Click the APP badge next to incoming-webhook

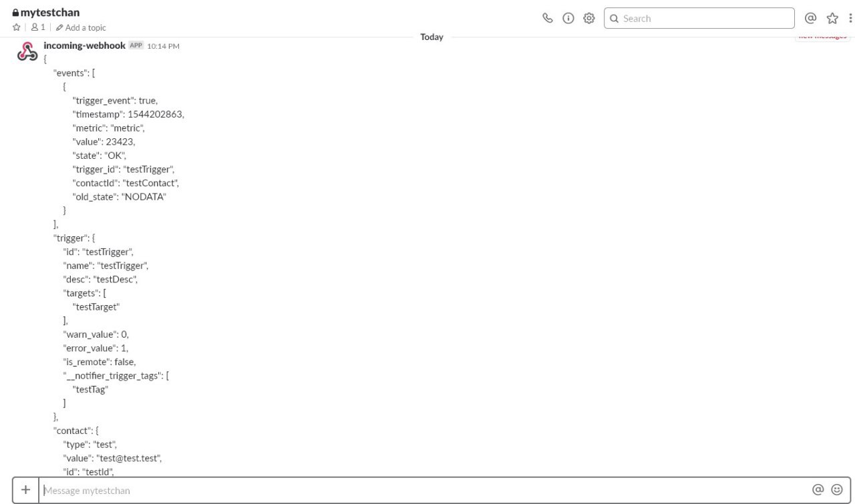click(x=136, y=45)
